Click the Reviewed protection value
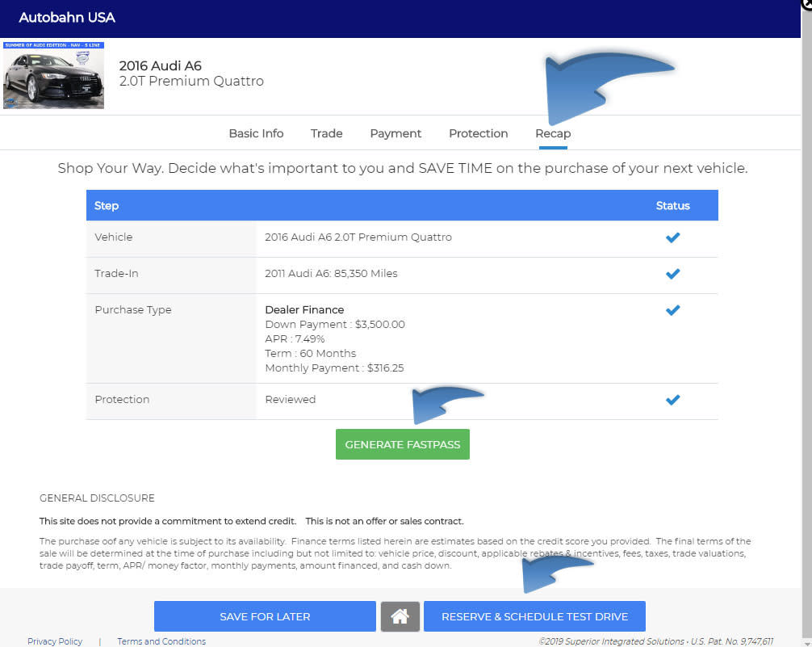Viewport: 812px width, 647px height. pyautogui.click(x=290, y=399)
